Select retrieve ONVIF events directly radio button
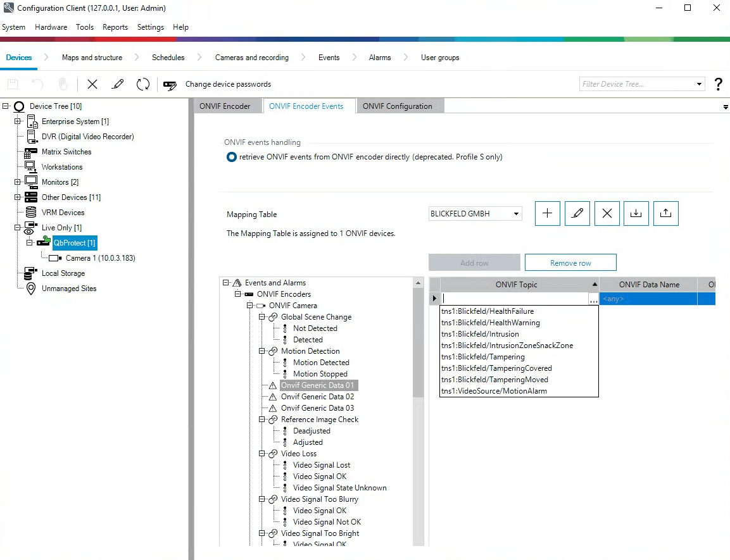The image size is (730, 560). pyautogui.click(x=232, y=157)
